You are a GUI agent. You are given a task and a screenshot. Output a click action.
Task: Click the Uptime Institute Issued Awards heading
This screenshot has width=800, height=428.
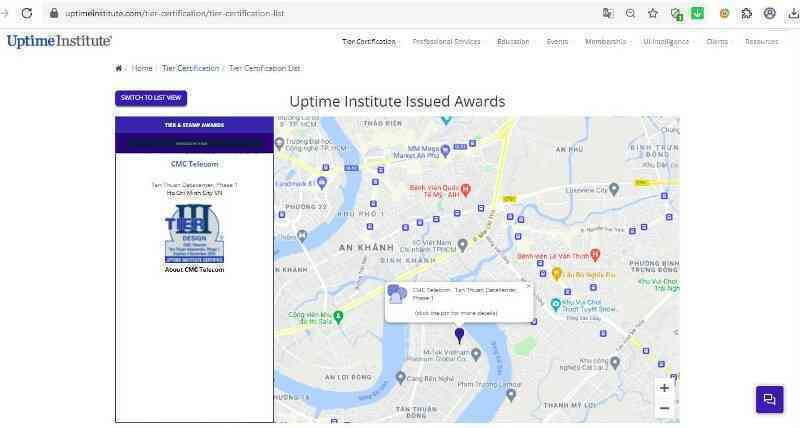(397, 102)
